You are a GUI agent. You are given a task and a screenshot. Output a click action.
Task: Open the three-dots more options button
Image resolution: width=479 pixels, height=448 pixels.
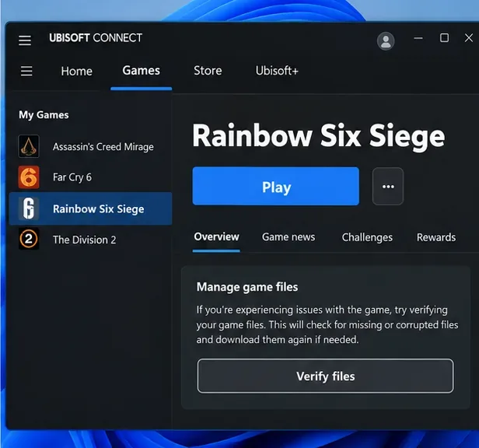388,187
